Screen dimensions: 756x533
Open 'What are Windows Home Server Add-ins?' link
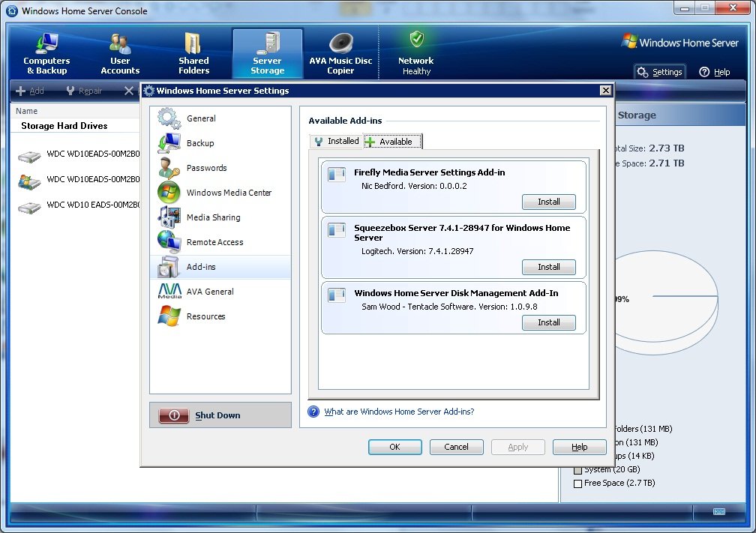pyautogui.click(x=399, y=412)
